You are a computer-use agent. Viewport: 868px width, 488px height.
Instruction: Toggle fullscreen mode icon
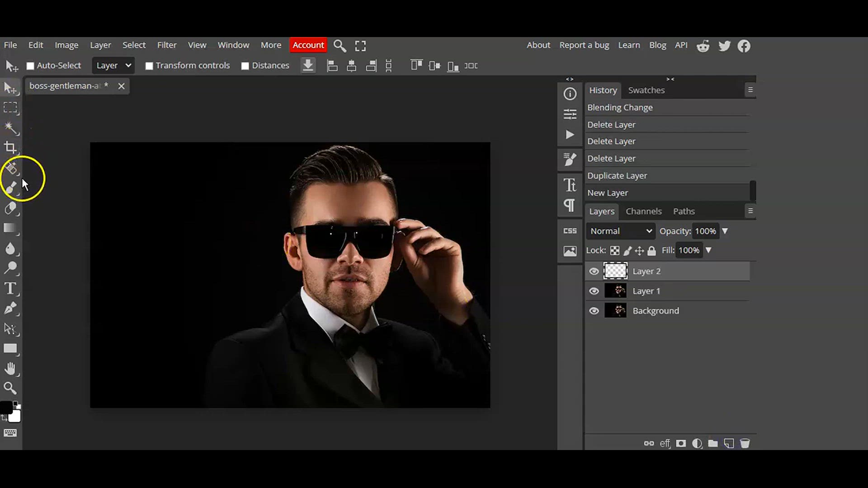click(x=360, y=46)
